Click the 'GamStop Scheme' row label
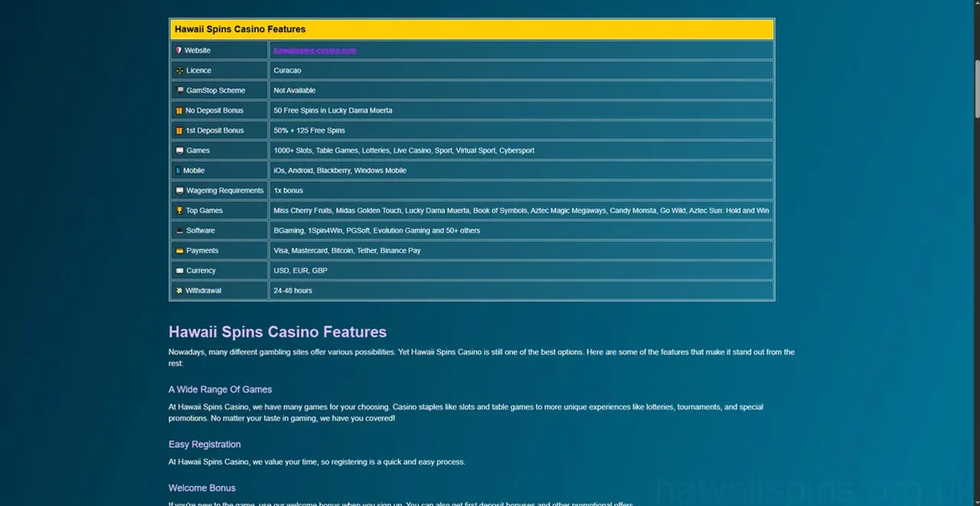This screenshot has height=506, width=980. pos(216,90)
